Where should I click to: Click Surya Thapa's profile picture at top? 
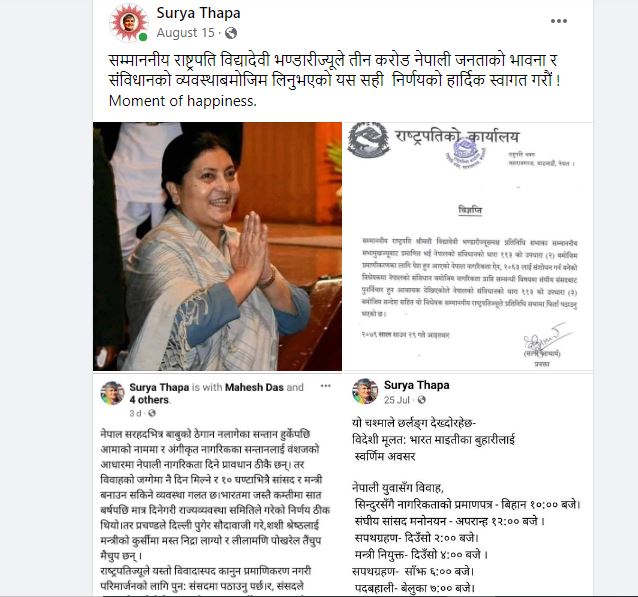129,23
